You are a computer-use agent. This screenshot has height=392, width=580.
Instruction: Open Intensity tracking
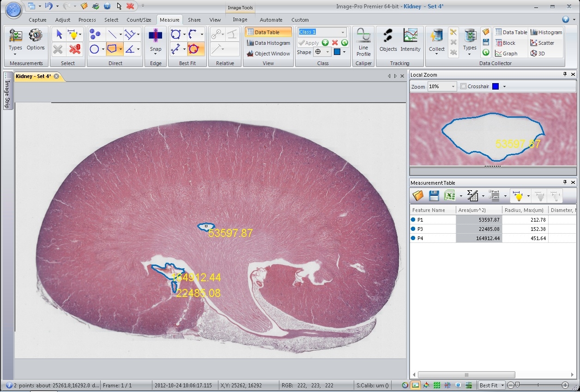click(x=411, y=41)
